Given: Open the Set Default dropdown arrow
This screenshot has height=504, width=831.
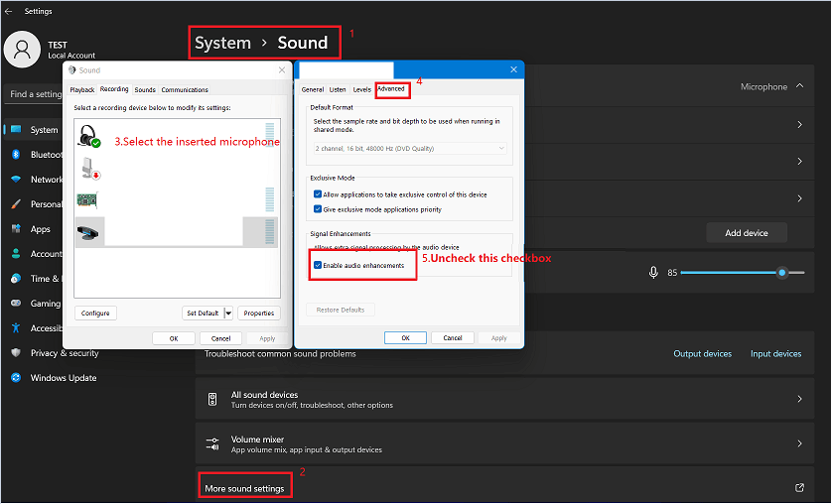Looking at the screenshot, I should click(228, 313).
